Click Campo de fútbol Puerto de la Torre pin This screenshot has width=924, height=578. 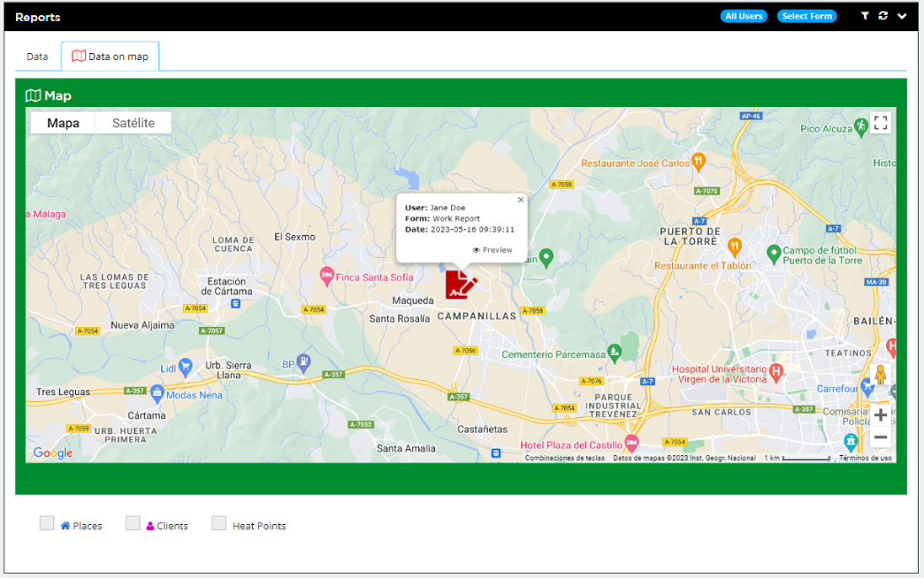coord(774,254)
